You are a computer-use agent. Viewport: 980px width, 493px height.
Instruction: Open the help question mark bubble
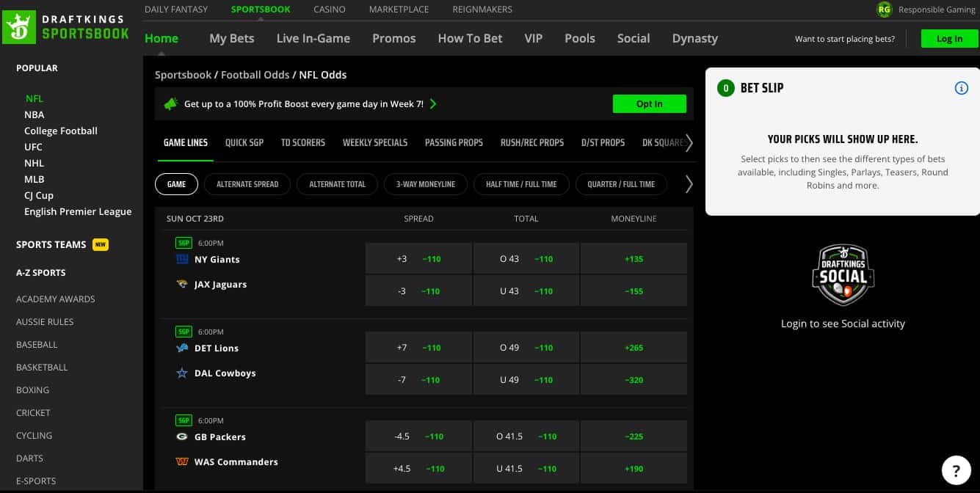[x=956, y=470]
